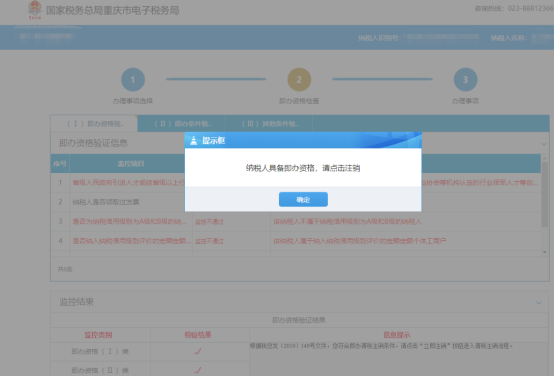Screen dimensions: 554x377
Task: Click the 即办资格验证信息 section heading
Action: point(93,143)
